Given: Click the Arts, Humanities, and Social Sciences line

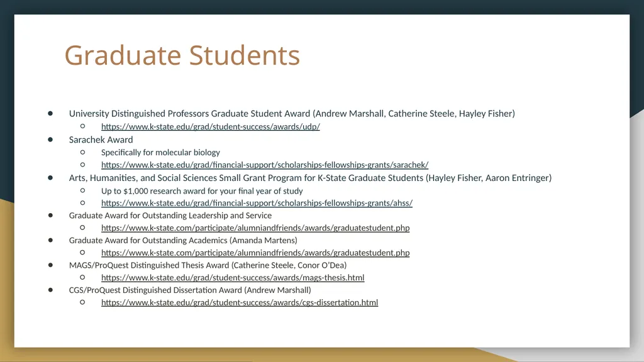Looking at the screenshot, I should [x=310, y=178].
